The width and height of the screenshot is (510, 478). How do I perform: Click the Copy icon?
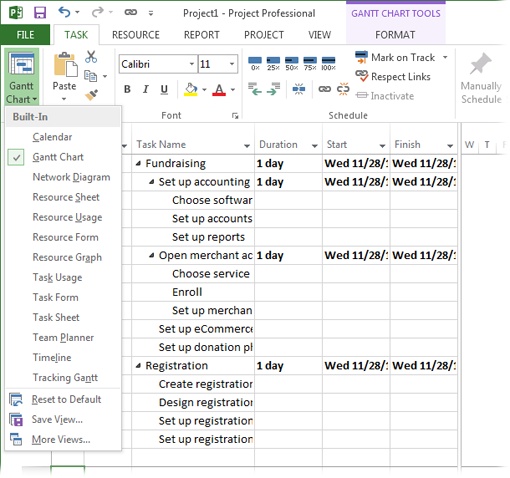pos(91,76)
